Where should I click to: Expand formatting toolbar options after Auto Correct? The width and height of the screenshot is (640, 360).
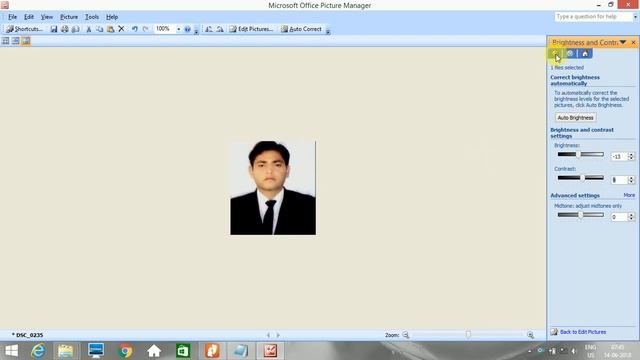coord(328,31)
